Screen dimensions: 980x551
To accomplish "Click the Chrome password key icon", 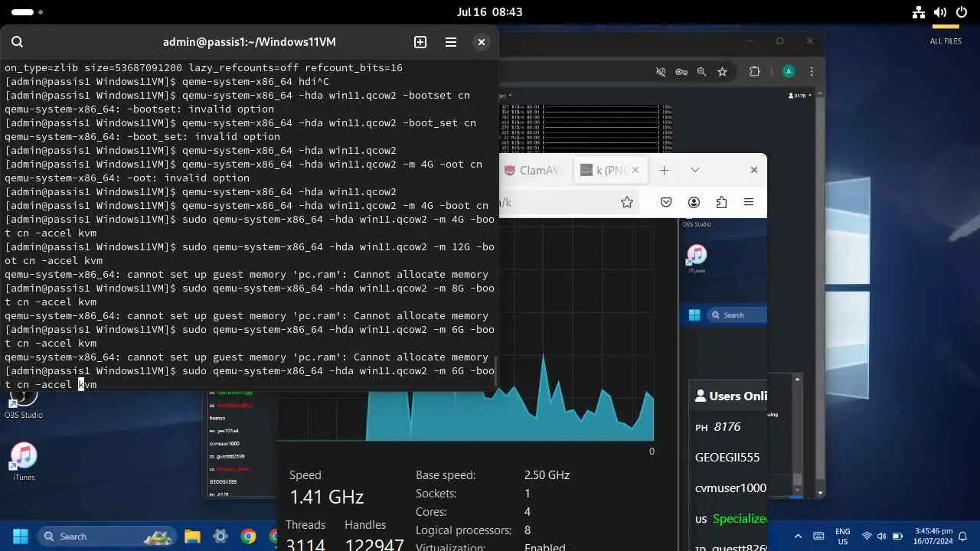I will coord(681,72).
